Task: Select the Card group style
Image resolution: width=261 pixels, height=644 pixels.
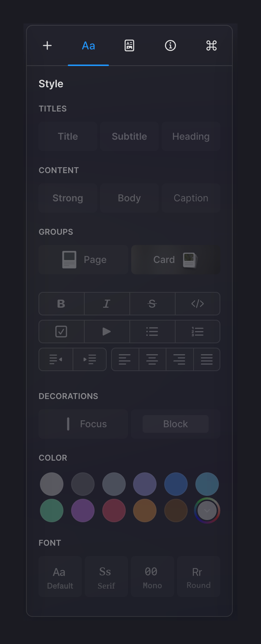Action: [175, 259]
